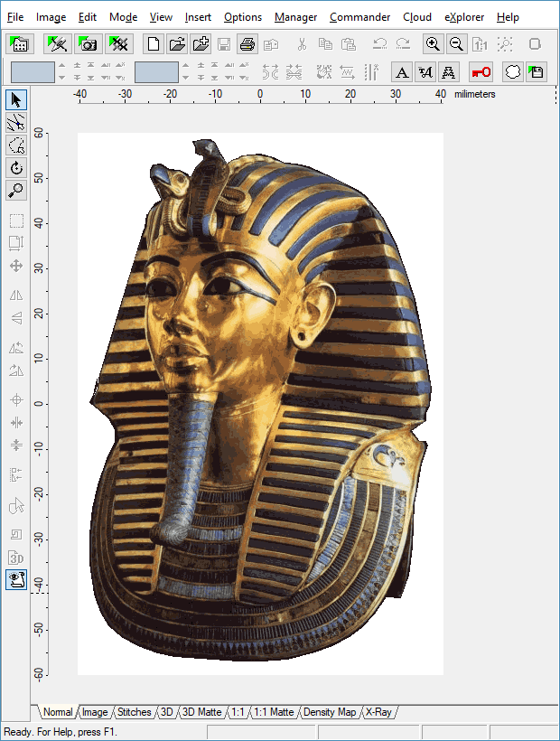Switch to the Stitches tab
The height and width of the screenshot is (741, 560).
[134, 712]
